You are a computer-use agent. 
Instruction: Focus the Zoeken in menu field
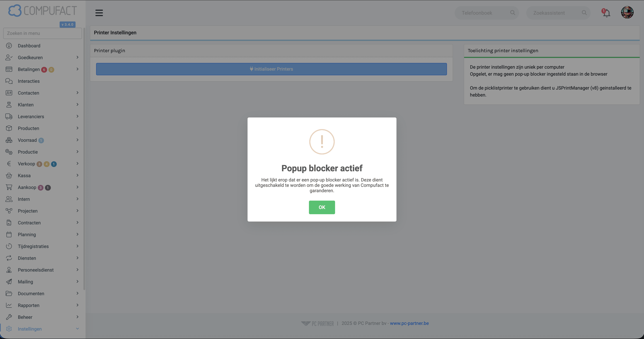tap(42, 33)
